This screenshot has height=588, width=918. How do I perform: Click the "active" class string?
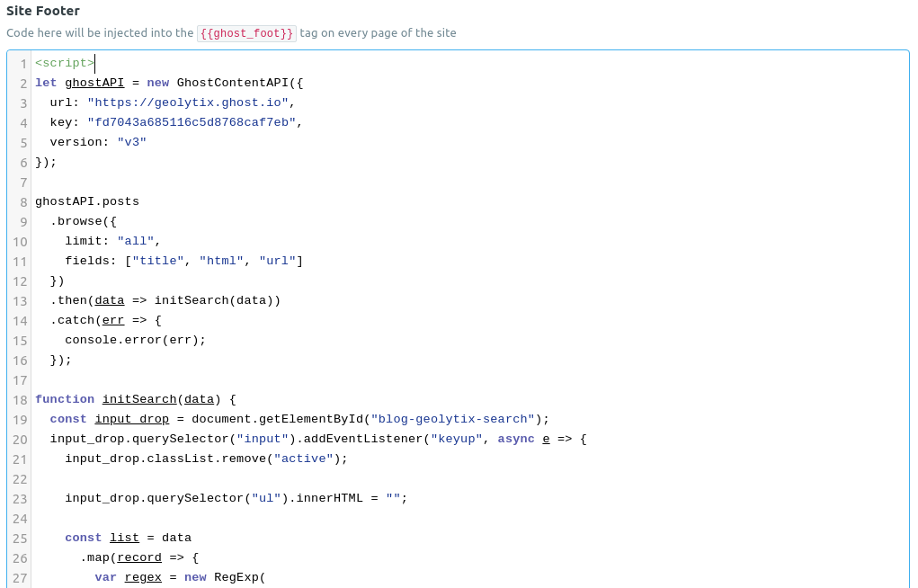304,459
